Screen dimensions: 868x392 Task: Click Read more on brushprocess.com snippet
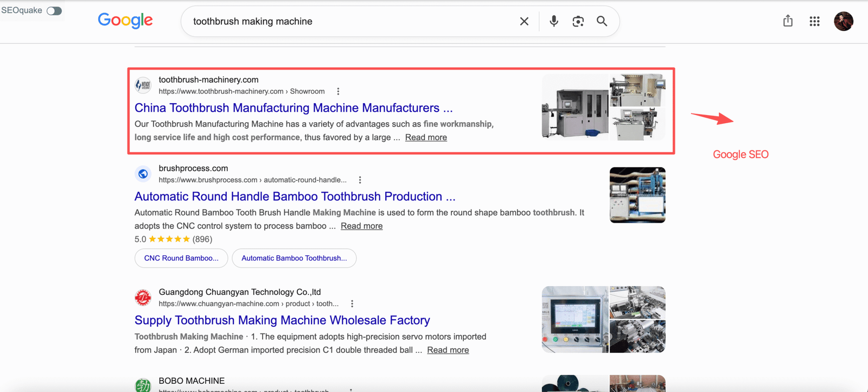pyautogui.click(x=362, y=226)
